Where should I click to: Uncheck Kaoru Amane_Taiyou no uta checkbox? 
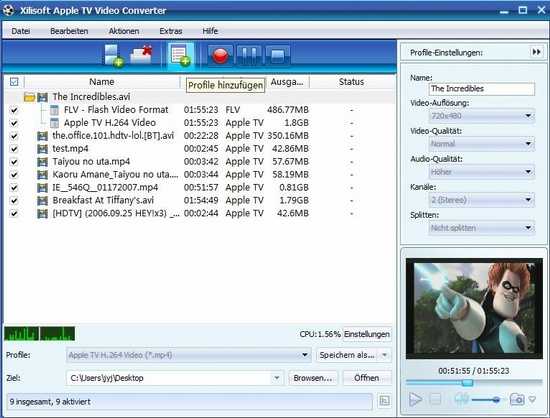point(14,175)
